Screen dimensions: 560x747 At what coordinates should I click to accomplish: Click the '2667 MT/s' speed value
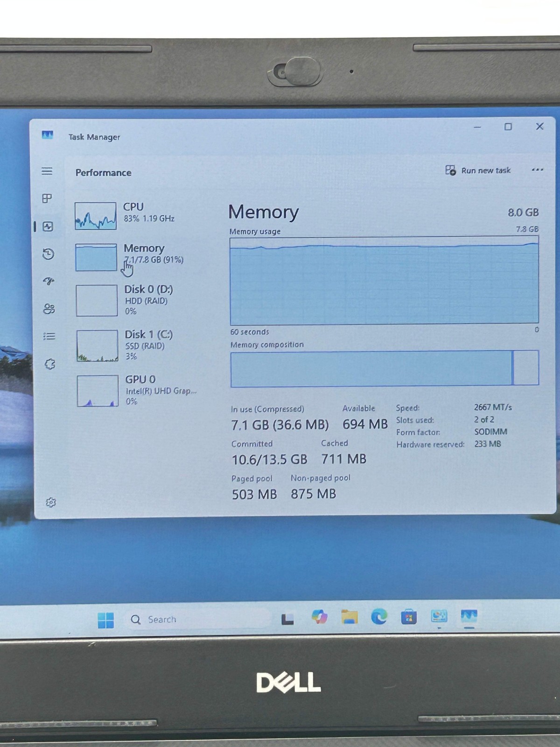tap(493, 407)
